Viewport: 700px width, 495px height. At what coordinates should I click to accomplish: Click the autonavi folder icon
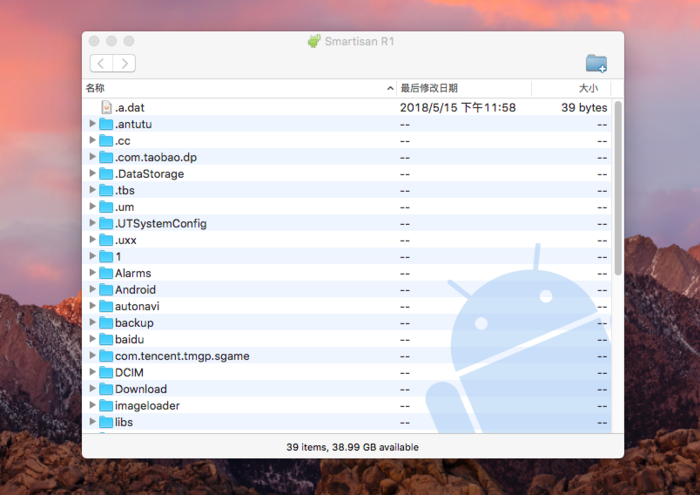point(106,306)
